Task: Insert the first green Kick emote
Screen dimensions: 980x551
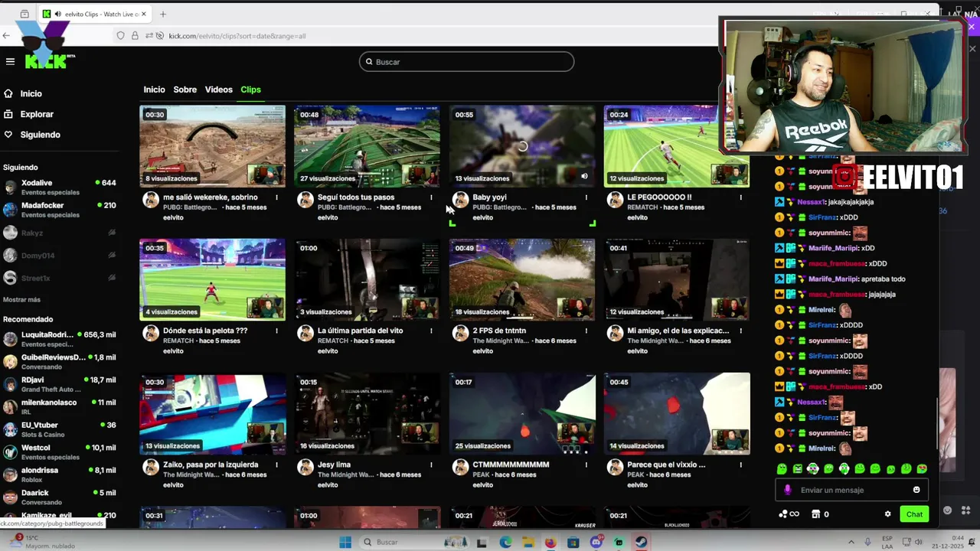Action: click(x=782, y=468)
